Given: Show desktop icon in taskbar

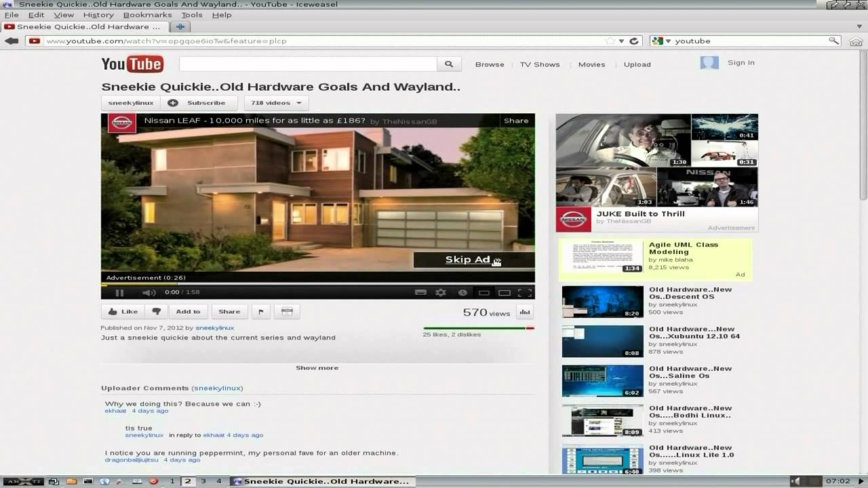Looking at the screenshot, I should (x=54, y=481).
